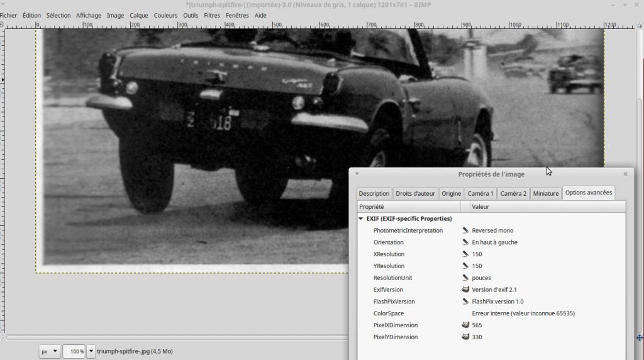
Task: Click the zoom-on-resize icon at top right of rulers
Action: [640, 25]
